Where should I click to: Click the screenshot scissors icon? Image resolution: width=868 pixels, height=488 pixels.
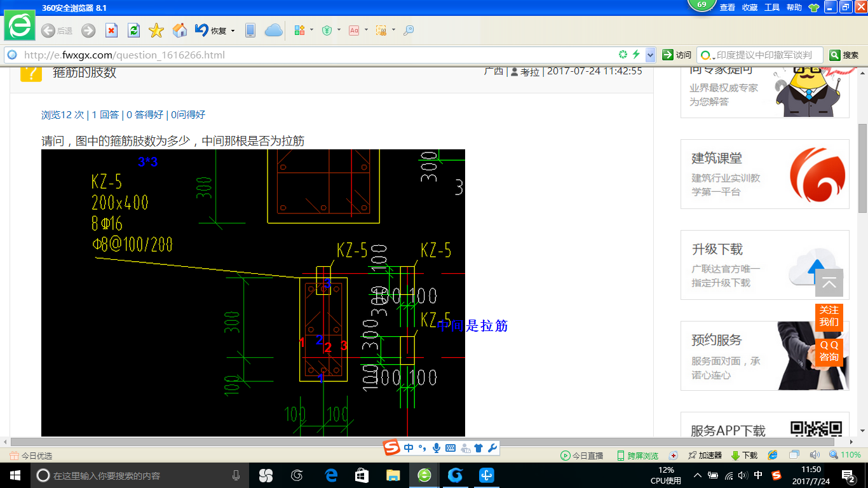pos(381,30)
